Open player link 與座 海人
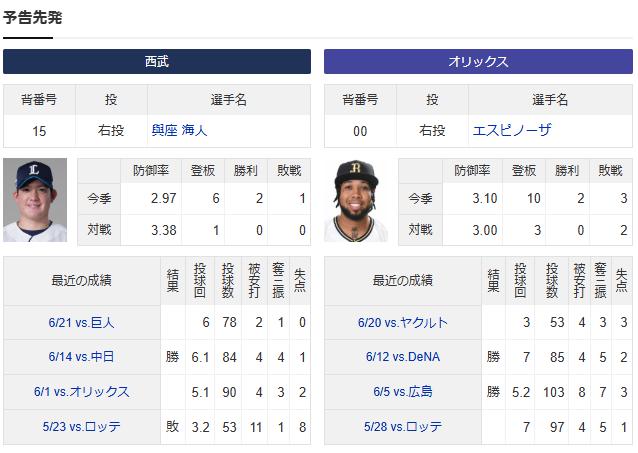638x453 pixels. (x=179, y=130)
